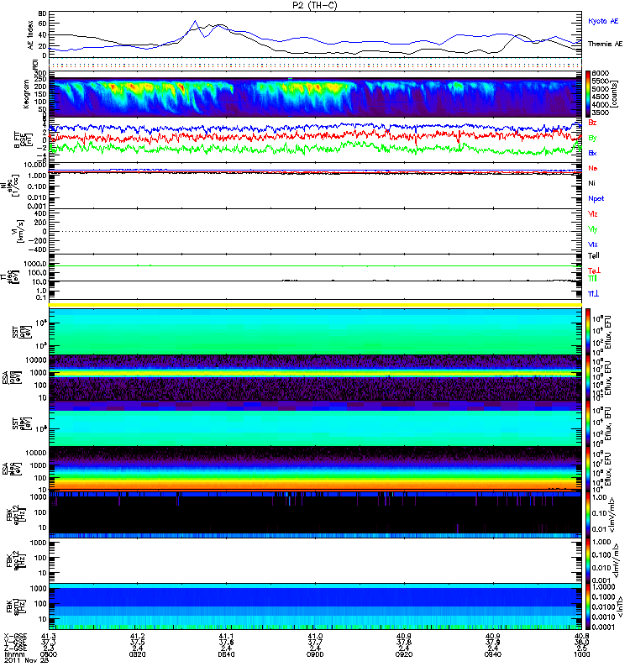Click the green Viy velocity legend entry
The width and height of the screenshot is (630, 672).
coord(592,229)
